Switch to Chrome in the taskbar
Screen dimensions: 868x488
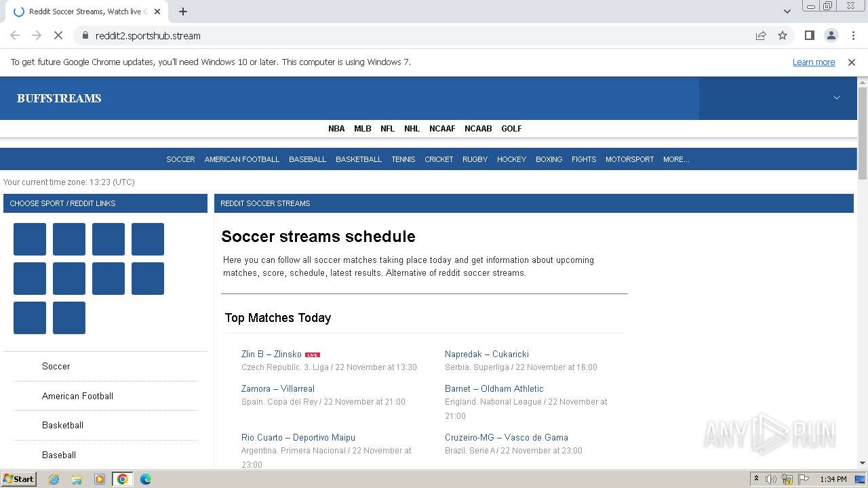[x=123, y=479]
